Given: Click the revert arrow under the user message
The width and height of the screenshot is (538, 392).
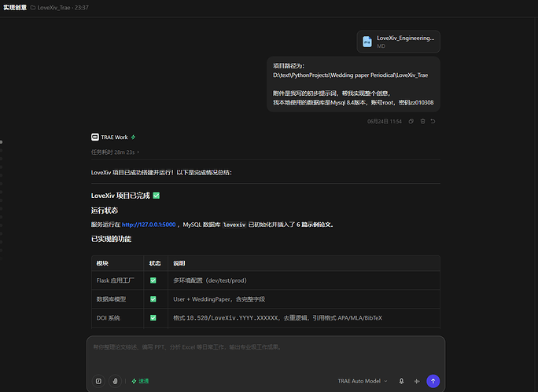Looking at the screenshot, I should pyautogui.click(x=433, y=121).
